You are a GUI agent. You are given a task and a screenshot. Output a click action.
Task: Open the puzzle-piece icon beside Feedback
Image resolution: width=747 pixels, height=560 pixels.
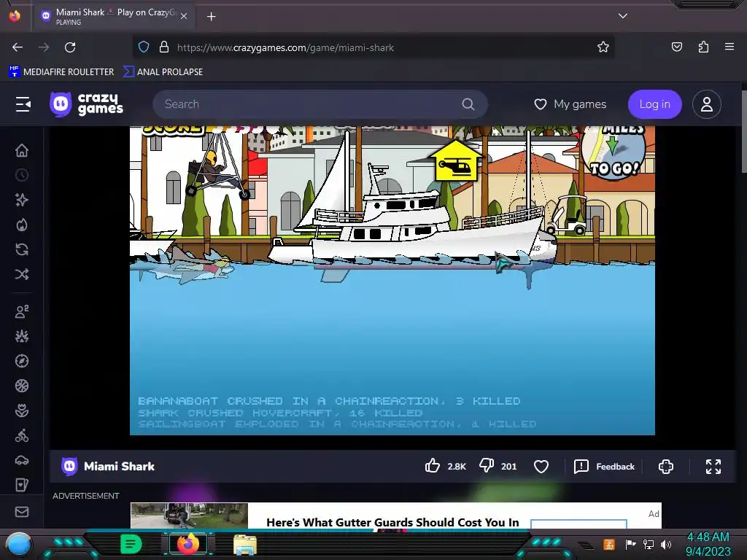[x=666, y=466]
